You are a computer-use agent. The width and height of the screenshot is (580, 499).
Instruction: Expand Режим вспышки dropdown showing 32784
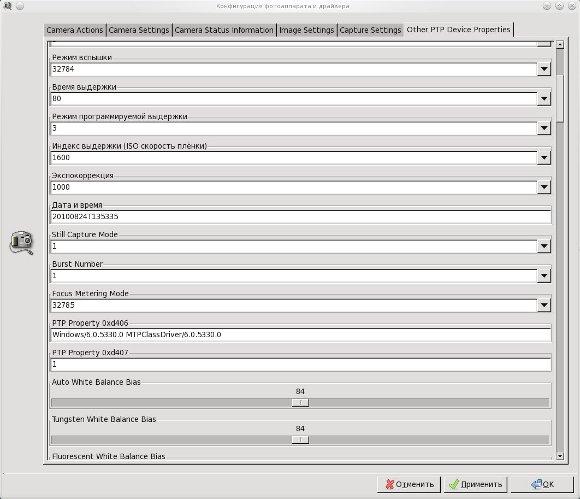[x=544, y=69]
